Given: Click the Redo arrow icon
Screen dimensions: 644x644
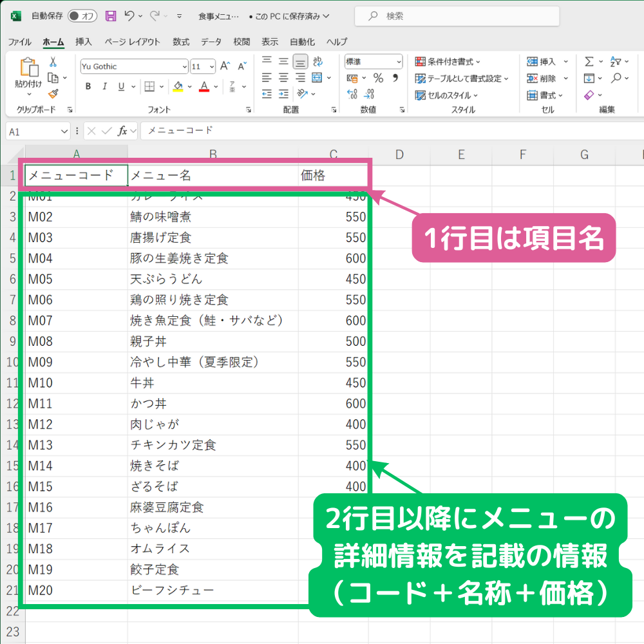Looking at the screenshot, I should (x=155, y=16).
